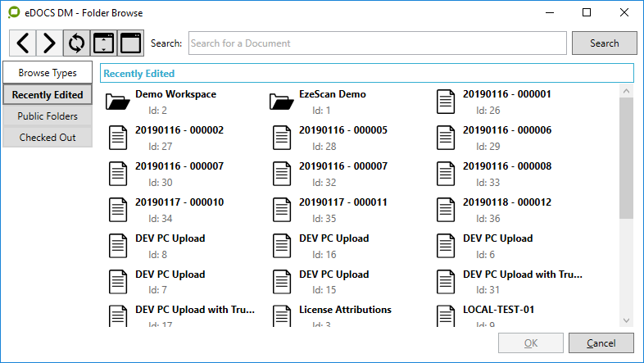Click the back navigation arrow
Image resolution: width=644 pixels, height=363 pixels.
pos(23,43)
